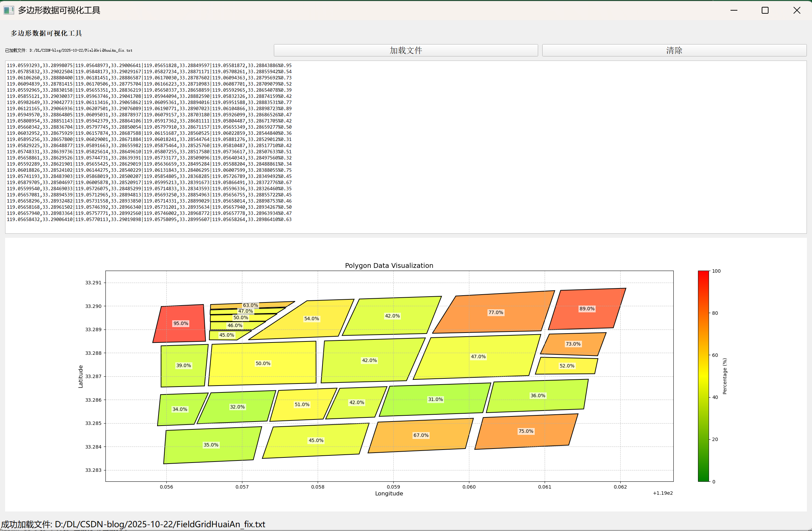Click the 加载文件 load file button
812x531 pixels.
[x=406, y=50]
